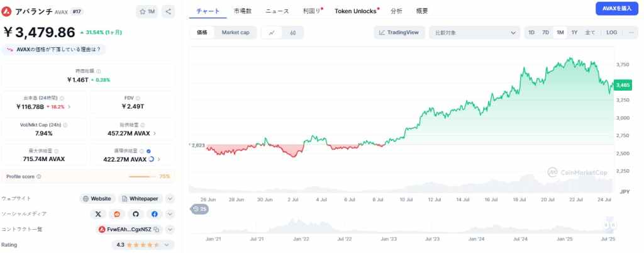Viewport: 644px width, 253px height.
Task: Click the ¥2,623 chart start price label
Action: point(197,145)
